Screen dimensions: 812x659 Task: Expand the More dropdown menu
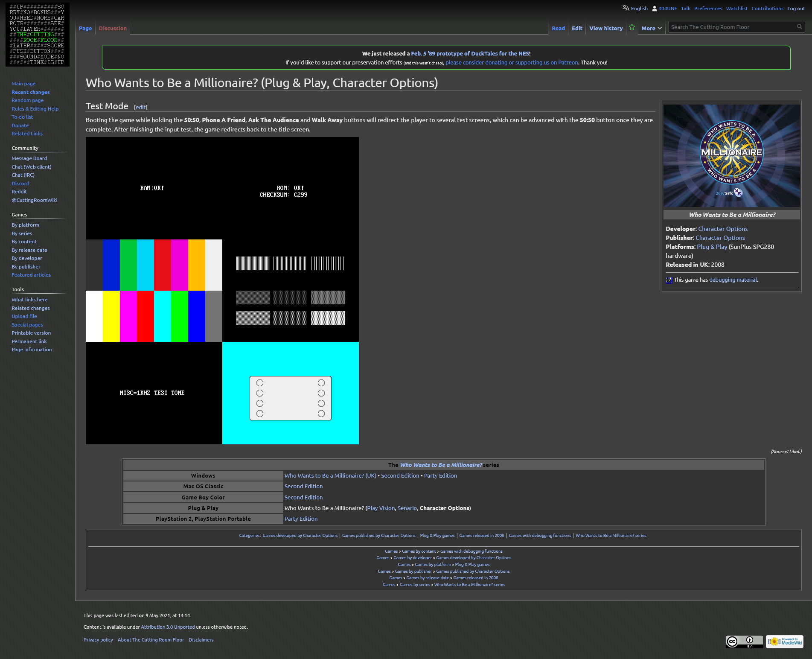[x=652, y=28]
